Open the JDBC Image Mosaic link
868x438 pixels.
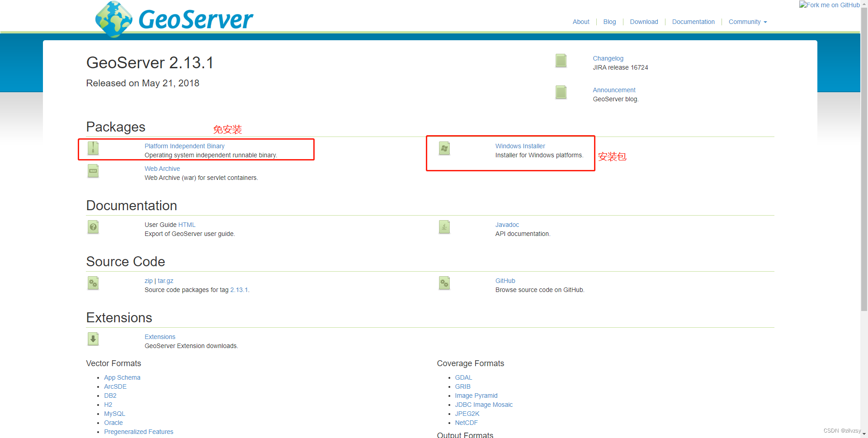[484, 405]
